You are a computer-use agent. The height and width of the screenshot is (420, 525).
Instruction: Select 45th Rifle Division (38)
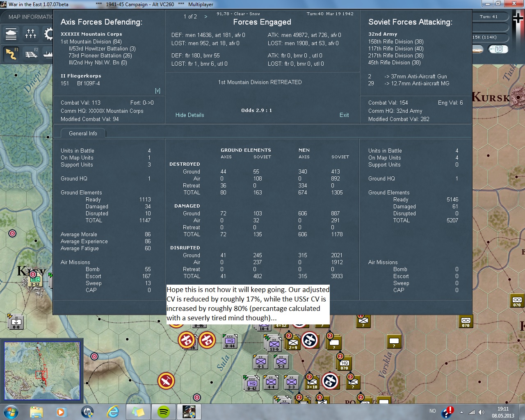click(395, 63)
